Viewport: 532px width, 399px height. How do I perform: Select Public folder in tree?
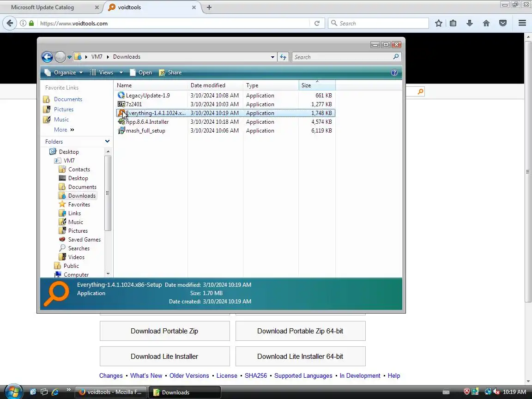point(71,266)
